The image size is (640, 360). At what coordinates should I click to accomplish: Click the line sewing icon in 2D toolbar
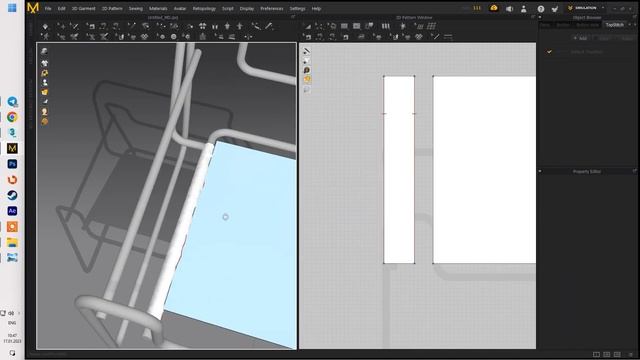436,37
